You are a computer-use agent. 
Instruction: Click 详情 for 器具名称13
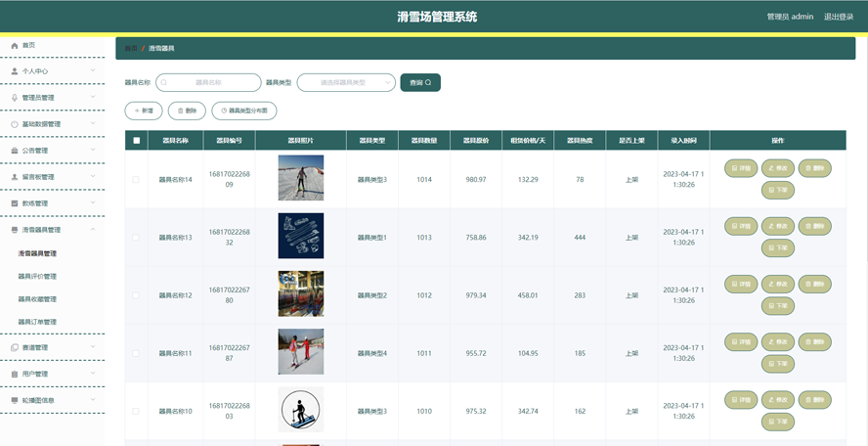741,226
